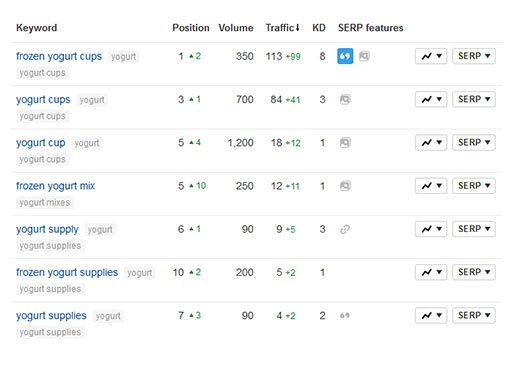Open history chart dropdown for yogurt cup

point(431,143)
